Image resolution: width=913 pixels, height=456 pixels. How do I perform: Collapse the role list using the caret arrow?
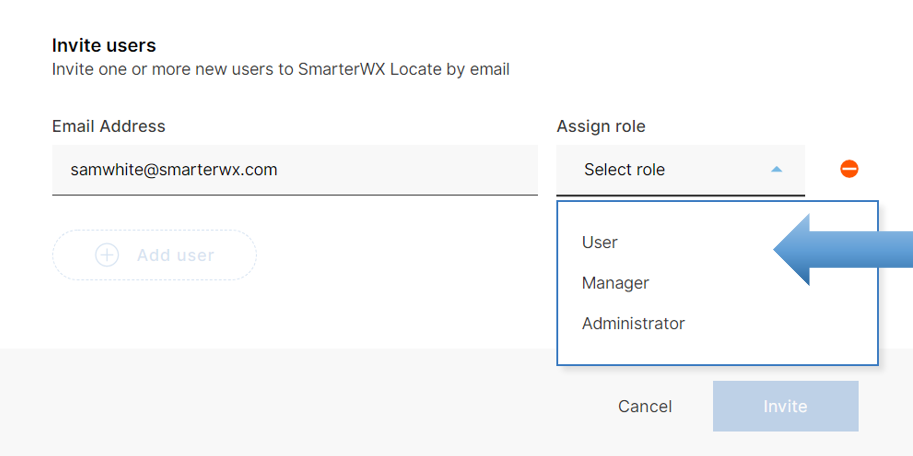click(777, 170)
